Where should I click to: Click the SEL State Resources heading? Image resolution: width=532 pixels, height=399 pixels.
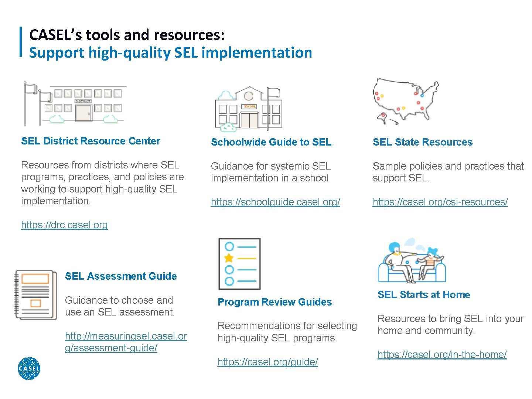(423, 142)
